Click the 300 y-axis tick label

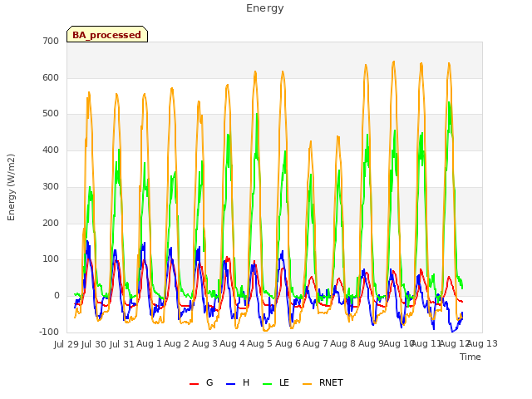pos(51,186)
